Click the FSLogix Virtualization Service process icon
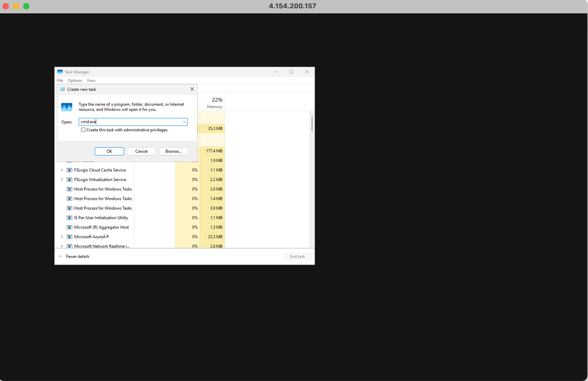 point(69,179)
